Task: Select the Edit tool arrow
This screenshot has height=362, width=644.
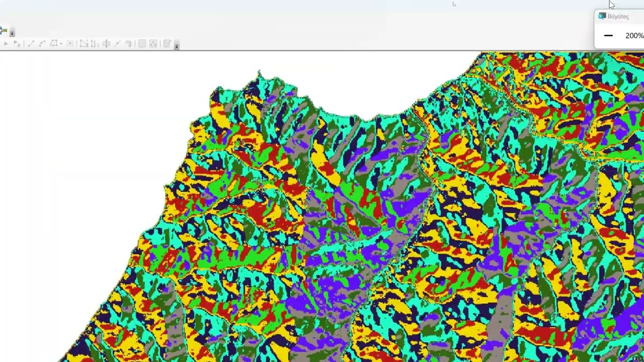Action: point(6,44)
